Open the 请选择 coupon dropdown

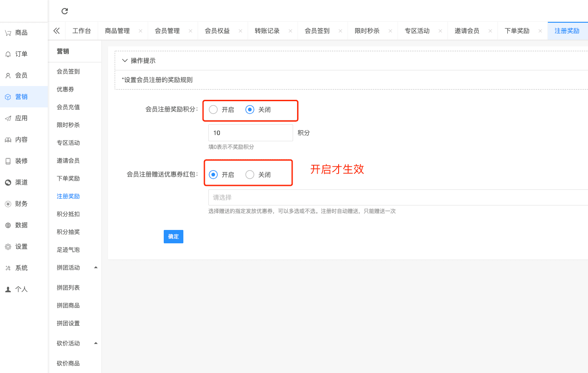pos(397,197)
